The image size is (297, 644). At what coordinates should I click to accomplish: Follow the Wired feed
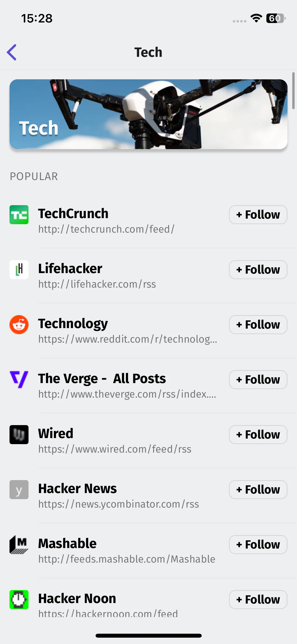click(x=258, y=435)
